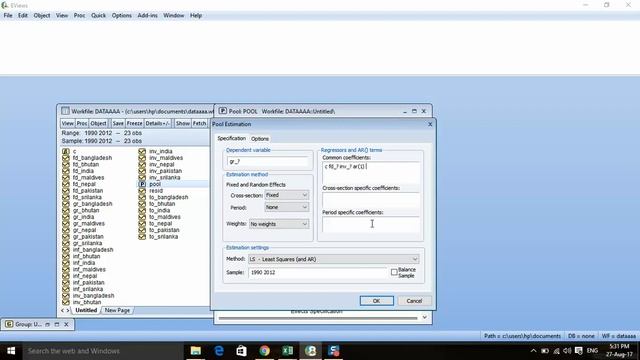This screenshot has width=640, height=360.
Task: Click the Cross-section specific coefficients box
Action: pyautogui.click(x=371, y=200)
